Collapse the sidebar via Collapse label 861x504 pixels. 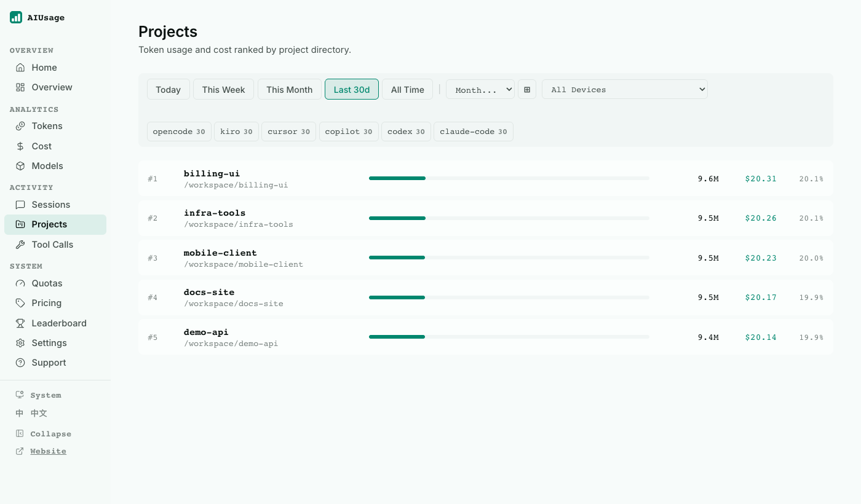click(50, 433)
